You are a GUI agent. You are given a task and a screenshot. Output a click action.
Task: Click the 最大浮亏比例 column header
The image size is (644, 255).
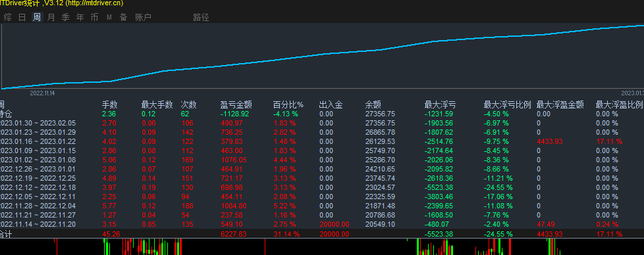point(508,105)
